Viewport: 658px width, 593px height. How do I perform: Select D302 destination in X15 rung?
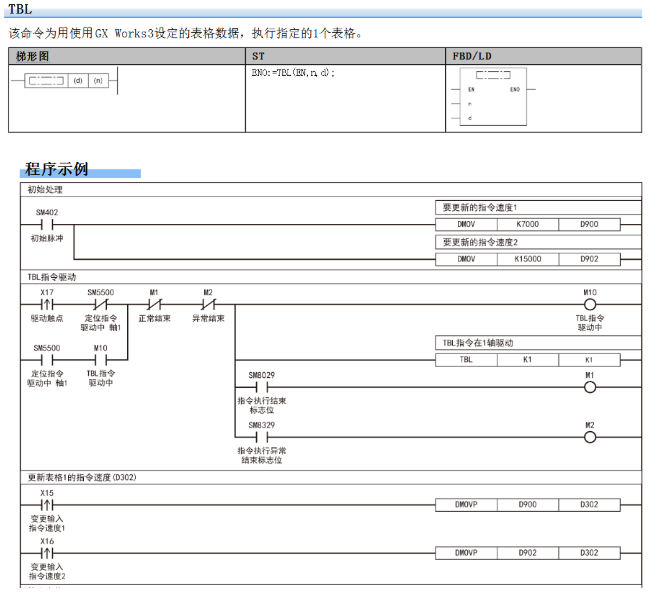tap(589, 505)
